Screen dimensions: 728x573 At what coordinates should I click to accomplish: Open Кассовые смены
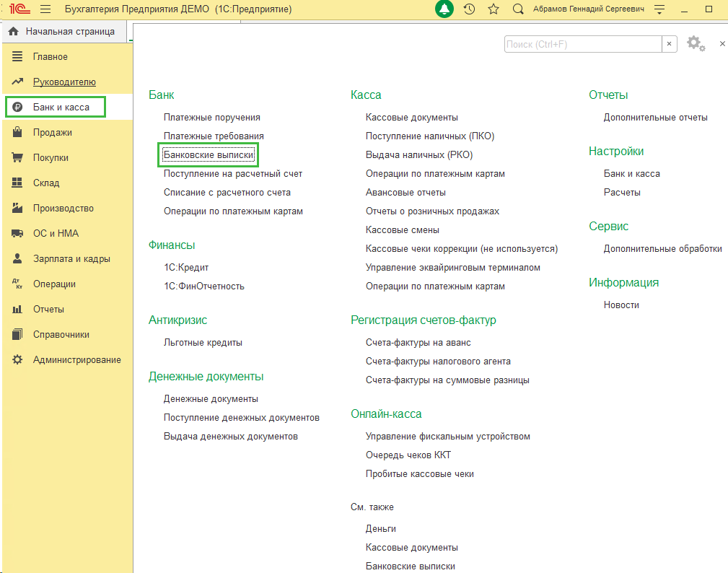403,230
